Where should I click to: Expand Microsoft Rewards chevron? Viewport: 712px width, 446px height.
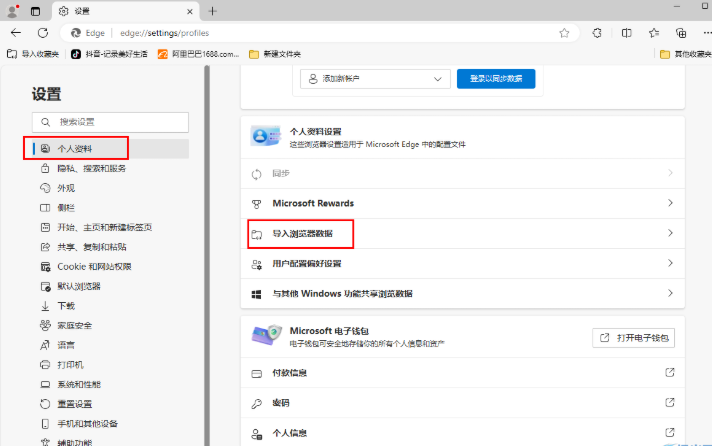[x=670, y=203]
